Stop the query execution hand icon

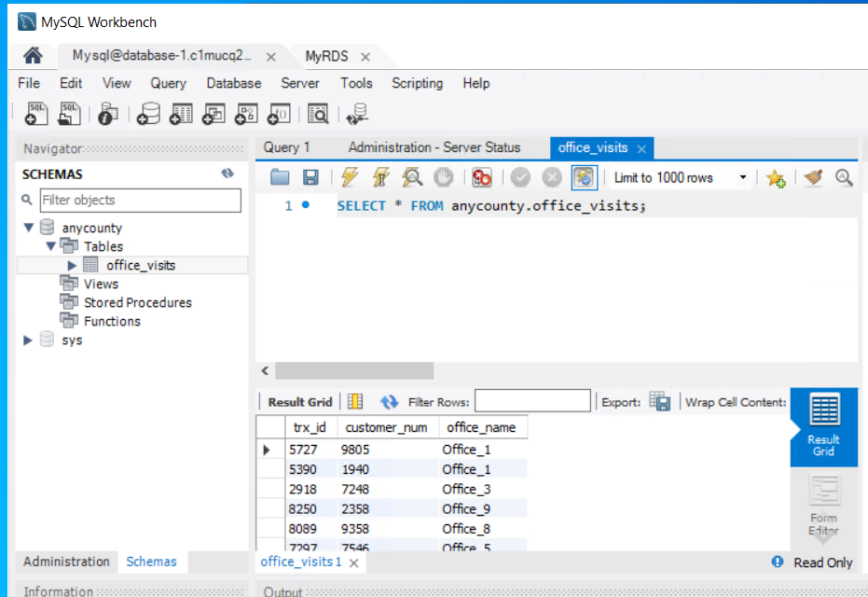[444, 177]
